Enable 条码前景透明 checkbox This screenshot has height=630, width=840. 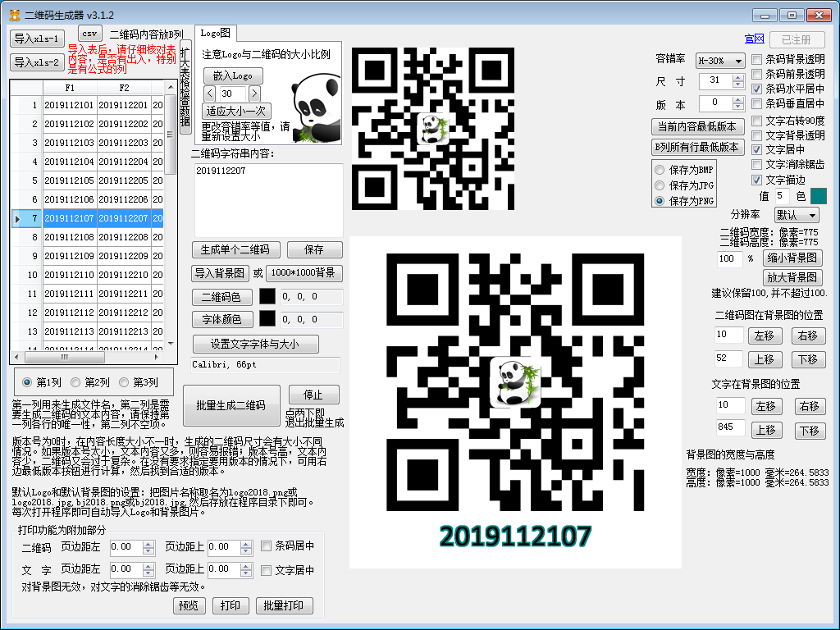click(x=756, y=74)
